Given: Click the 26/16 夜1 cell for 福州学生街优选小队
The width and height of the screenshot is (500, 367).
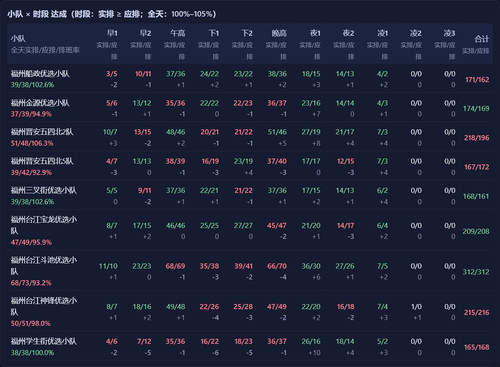Looking at the screenshot, I should coord(311,342).
